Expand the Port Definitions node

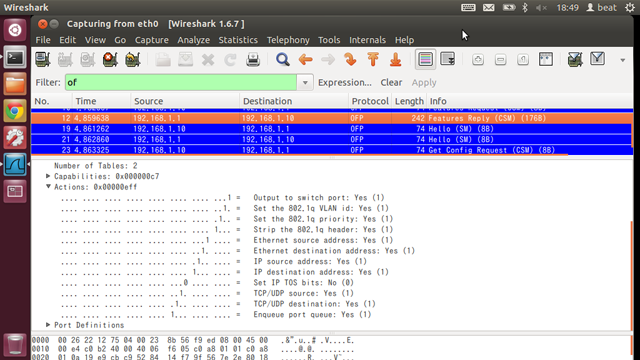(48, 324)
